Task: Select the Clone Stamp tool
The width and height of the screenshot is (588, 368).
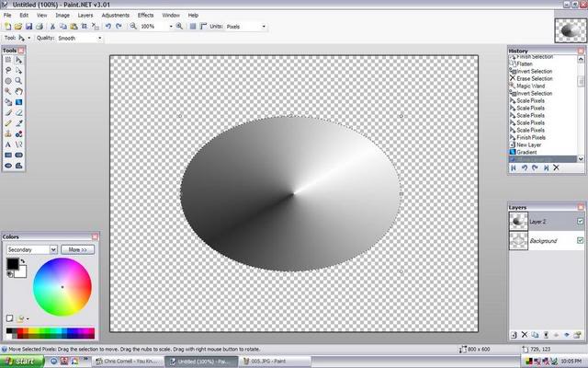Action: click(8, 133)
